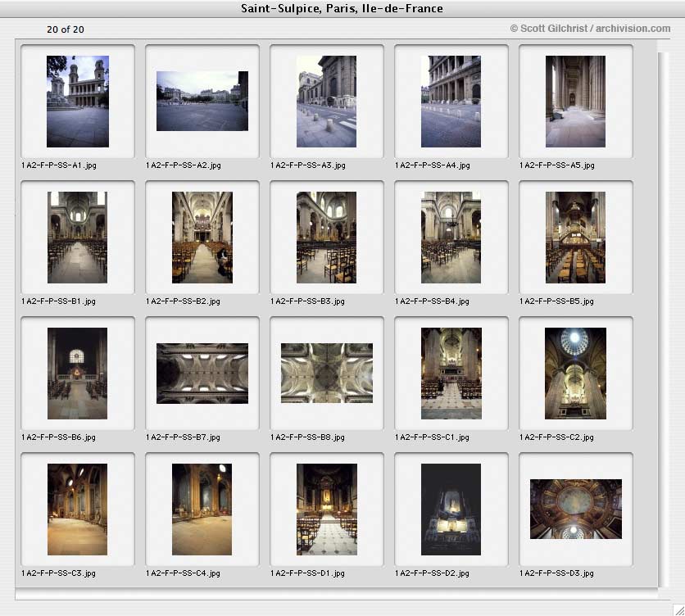Open the 1A2-F-P-SS-B6.jpg window thumbnail
The width and height of the screenshot is (685, 616).
tap(77, 374)
